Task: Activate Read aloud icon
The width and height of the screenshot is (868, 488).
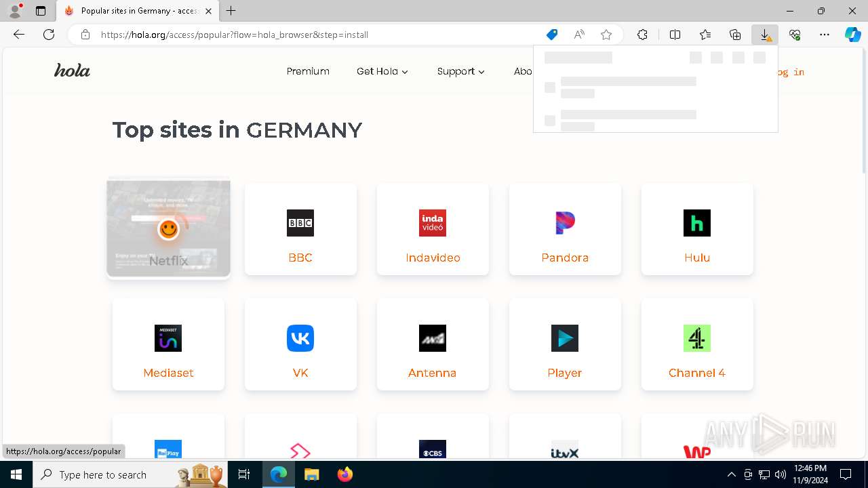Action: pyautogui.click(x=579, y=35)
